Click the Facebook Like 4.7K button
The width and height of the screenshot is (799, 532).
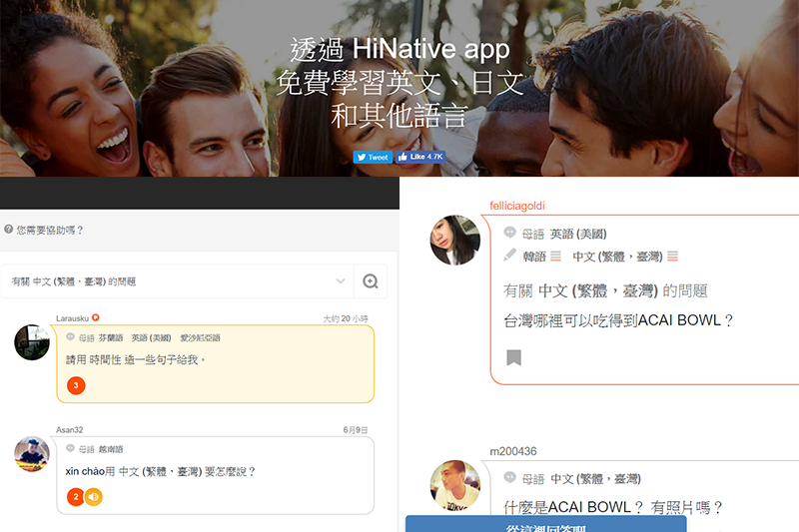(x=420, y=157)
